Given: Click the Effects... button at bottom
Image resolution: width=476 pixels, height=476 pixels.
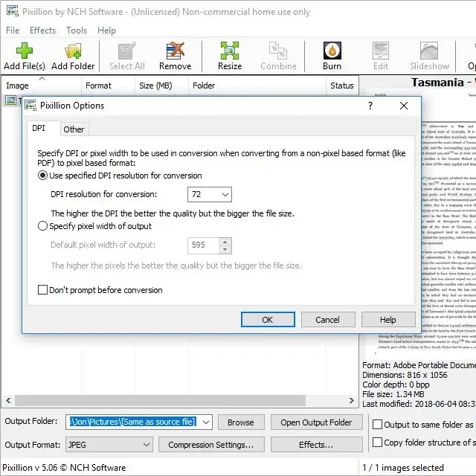Looking at the screenshot, I should (x=316, y=445).
